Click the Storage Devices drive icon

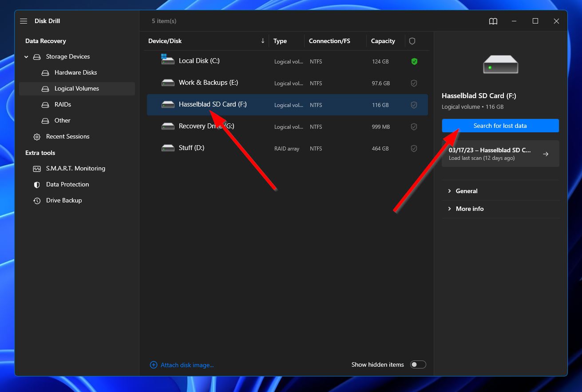37,57
